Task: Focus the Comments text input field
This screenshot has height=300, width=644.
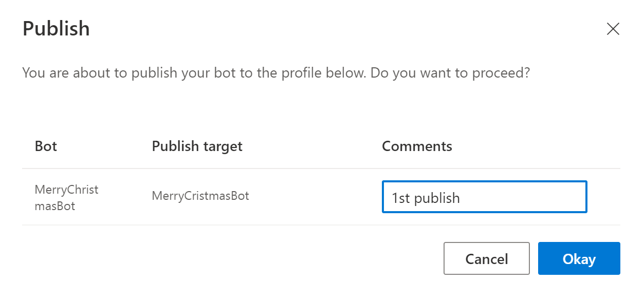Action: pos(484,197)
